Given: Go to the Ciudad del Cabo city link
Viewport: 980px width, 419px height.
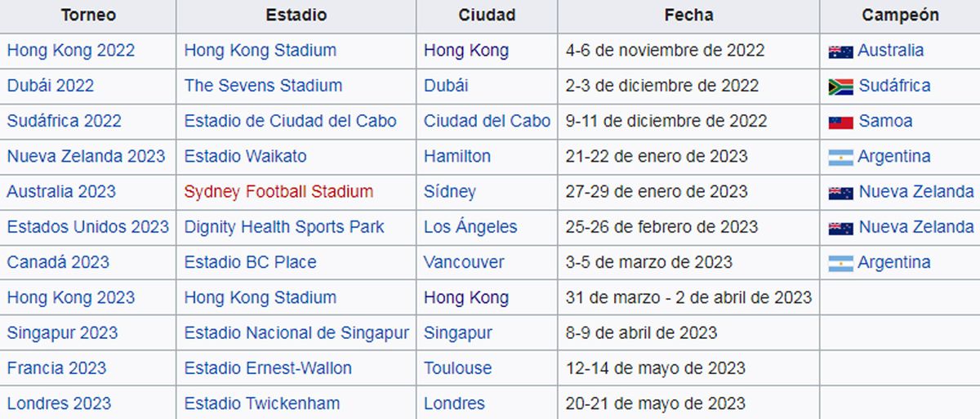Looking at the screenshot, I should coord(487,121).
